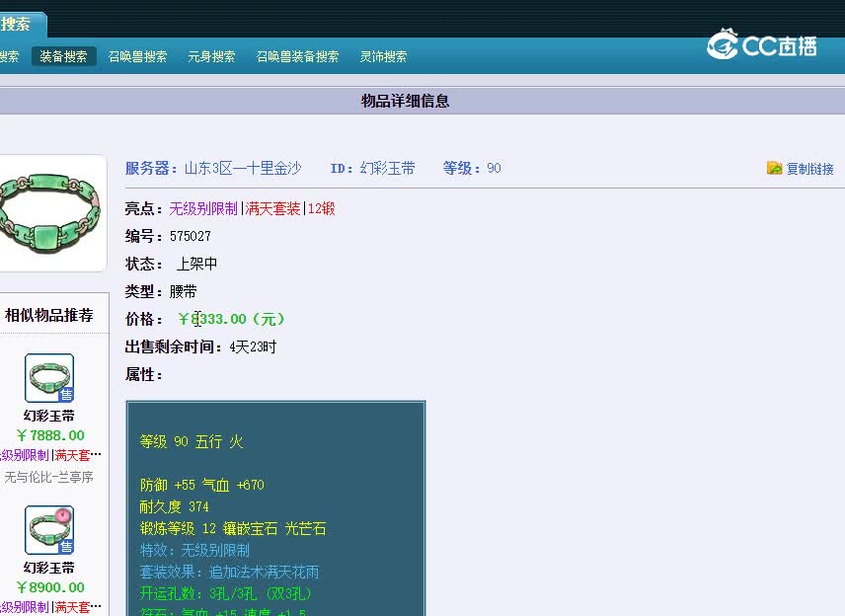The width and height of the screenshot is (845, 616).
Task: Click the ID value 幻彩玉带
Action: point(388,168)
